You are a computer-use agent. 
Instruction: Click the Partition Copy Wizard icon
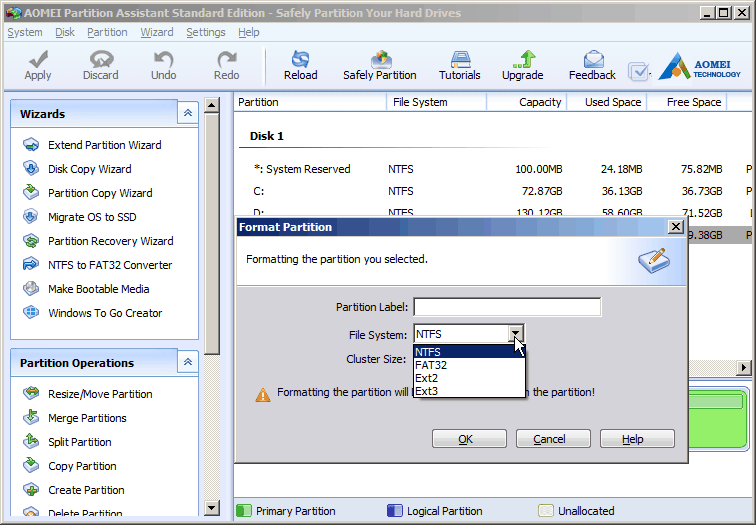point(31,192)
